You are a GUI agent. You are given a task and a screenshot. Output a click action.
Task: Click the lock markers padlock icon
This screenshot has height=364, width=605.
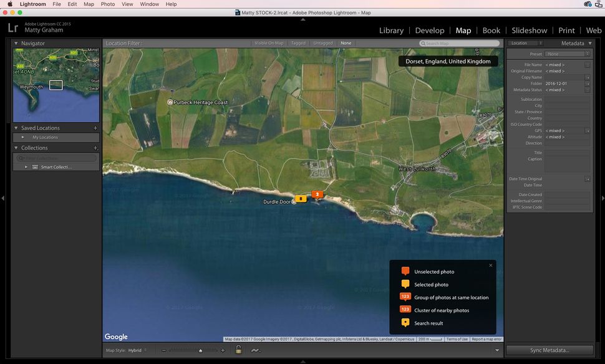(x=238, y=350)
